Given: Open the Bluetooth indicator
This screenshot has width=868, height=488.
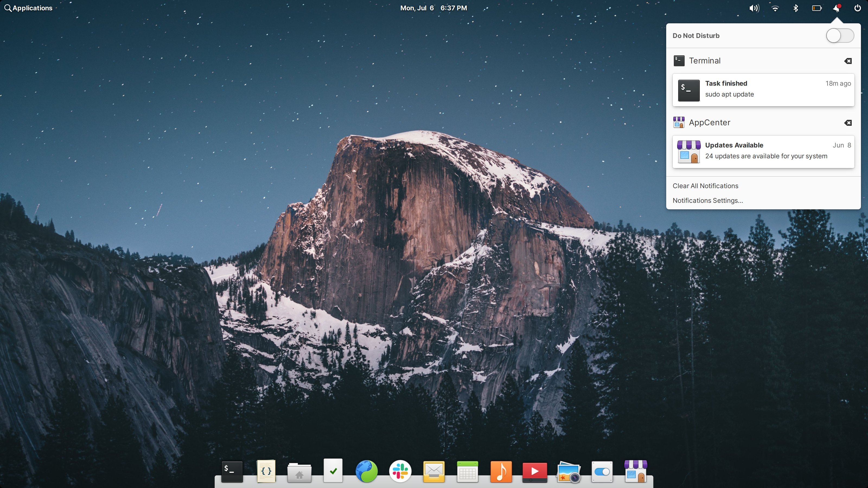Looking at the screenshot, I should (x=796, y=8).
